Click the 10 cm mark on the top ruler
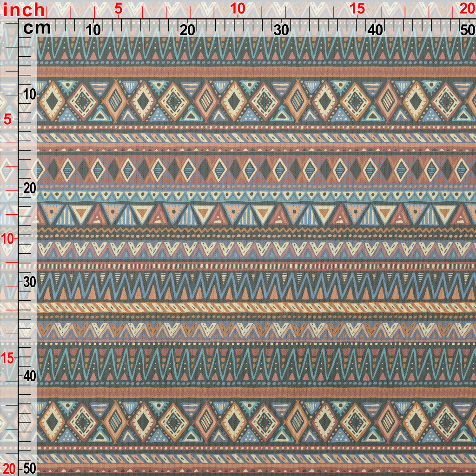 click(x=93, y=30)
